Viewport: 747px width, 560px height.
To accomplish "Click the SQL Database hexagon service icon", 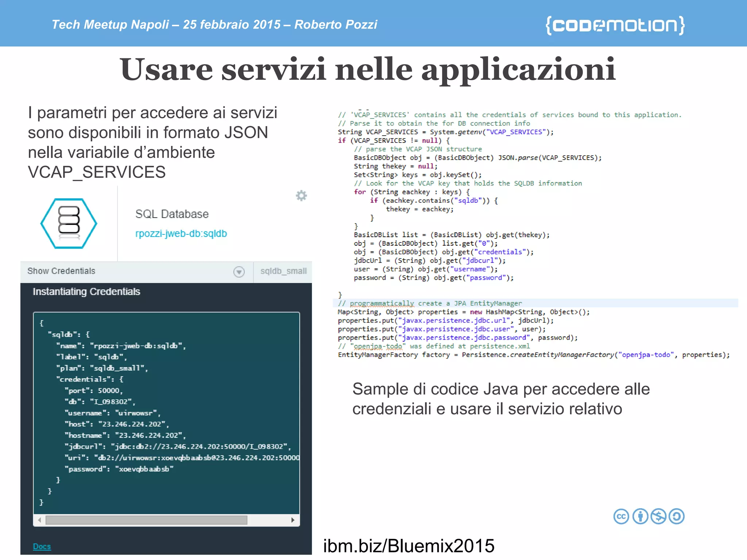I will coord(69,223).
